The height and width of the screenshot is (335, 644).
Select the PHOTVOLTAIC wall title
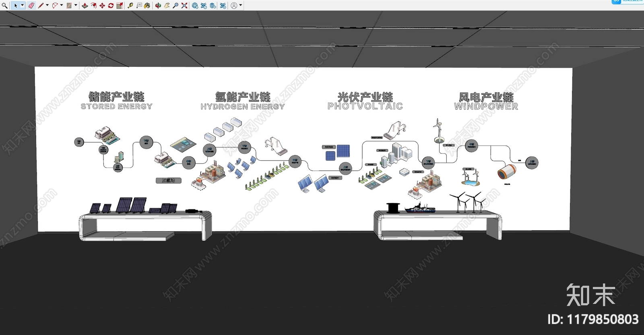click(365, 106)
